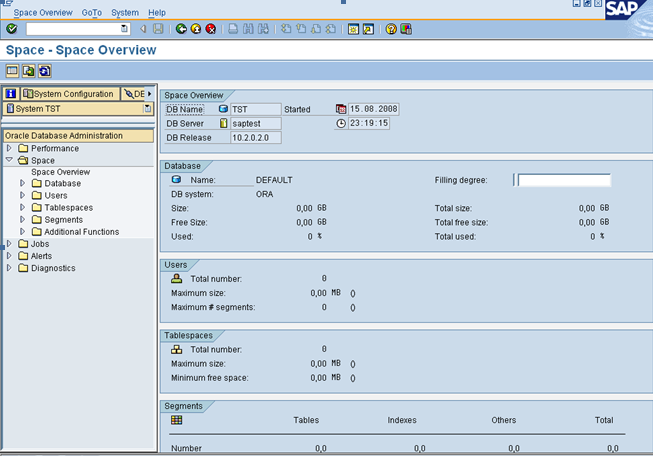Click the DB Name label

[x=184, y=109]
